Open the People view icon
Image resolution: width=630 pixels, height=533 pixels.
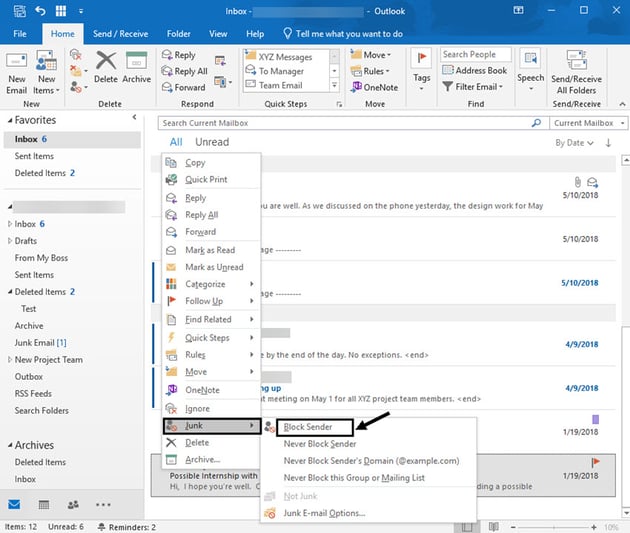(72, 505)
